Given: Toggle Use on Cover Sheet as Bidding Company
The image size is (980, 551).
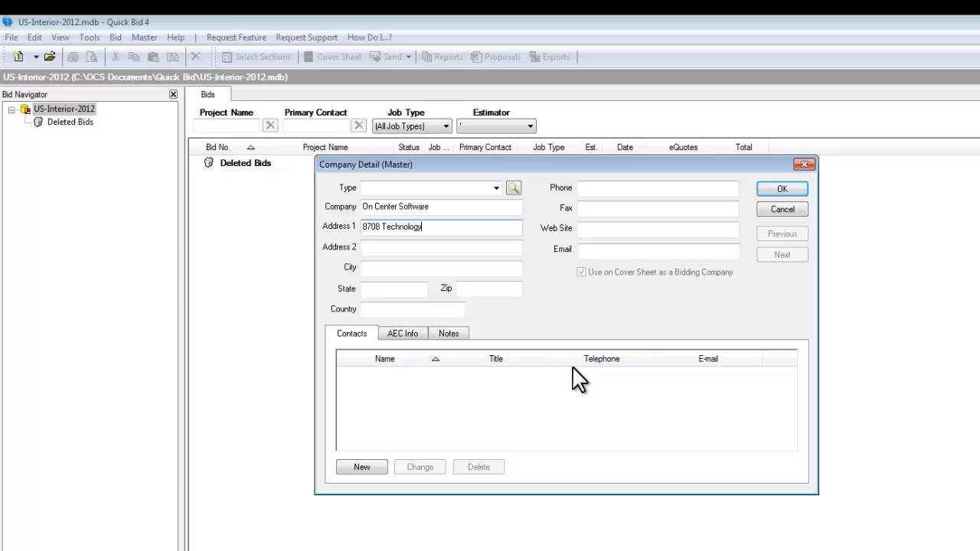Looking at the screenshot, I should click(x=582, y=272).
